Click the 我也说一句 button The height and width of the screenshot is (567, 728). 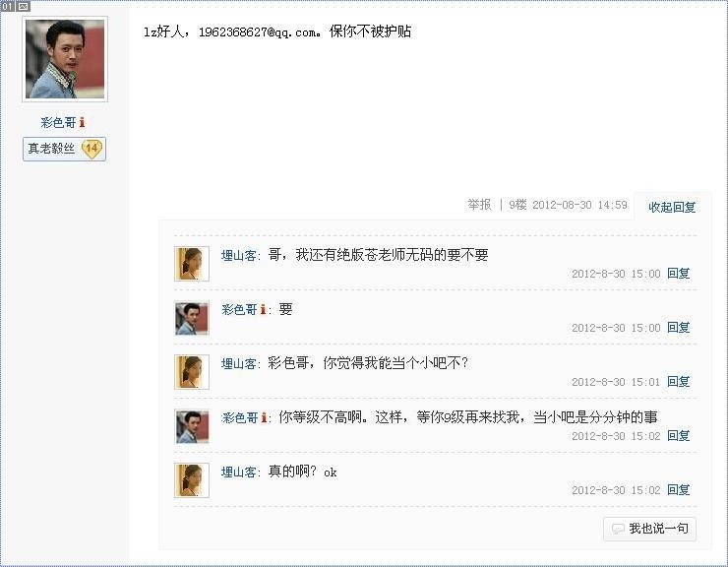tap(649, 529)
